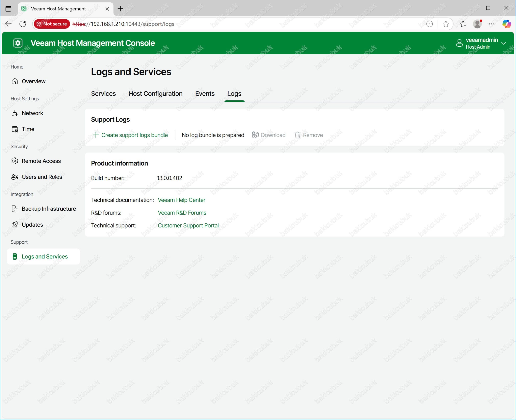The height and width of the screenshot is (420, 516).
Task: Open Veeam Help Center link
Action: tap(181, 200)
